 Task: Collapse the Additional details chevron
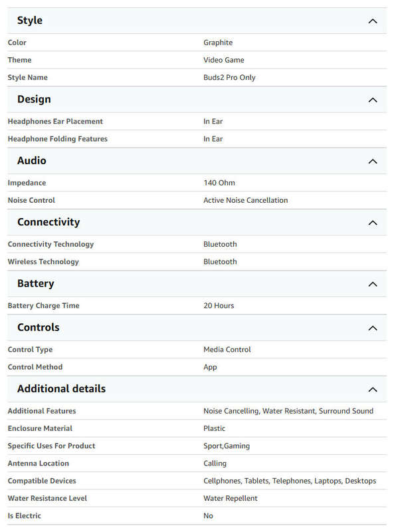373,389
